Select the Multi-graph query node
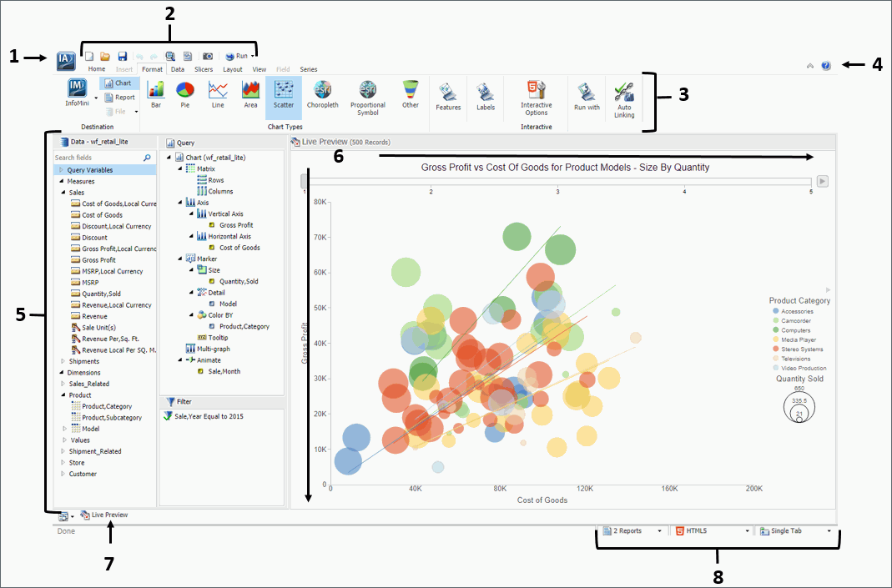 [x=208, y=349]
